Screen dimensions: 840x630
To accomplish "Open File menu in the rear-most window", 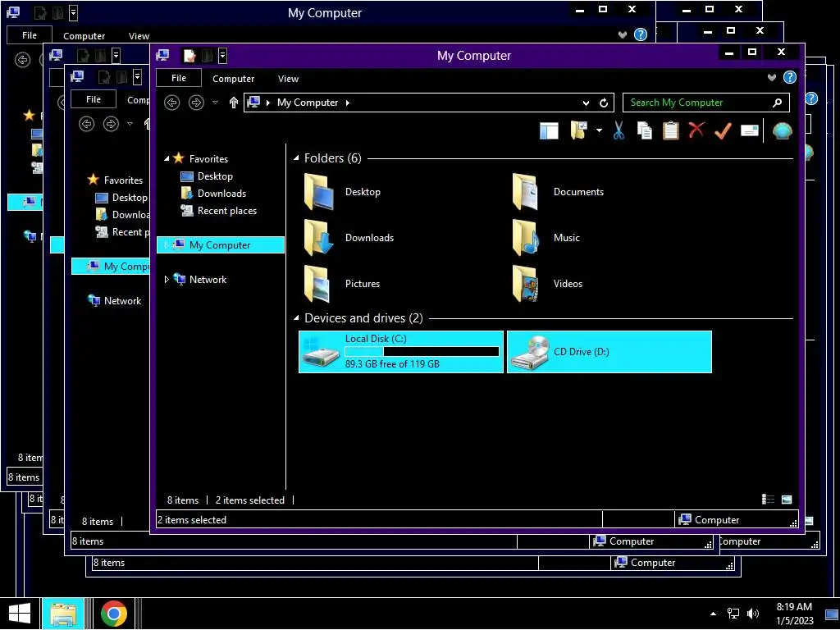I will (x=30, y=34).
